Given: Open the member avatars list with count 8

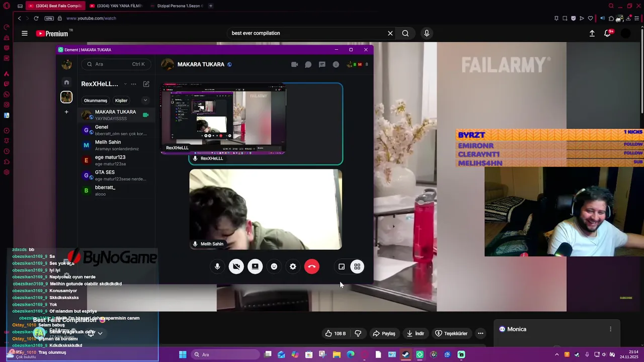Looking at the screenshot, I should (x=358, y=64).
